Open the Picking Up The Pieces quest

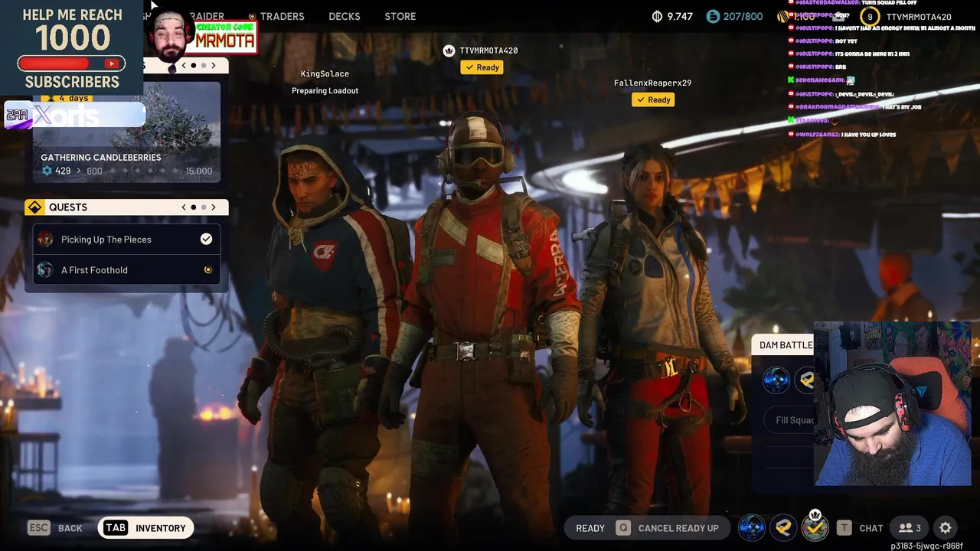click(126, 240)
